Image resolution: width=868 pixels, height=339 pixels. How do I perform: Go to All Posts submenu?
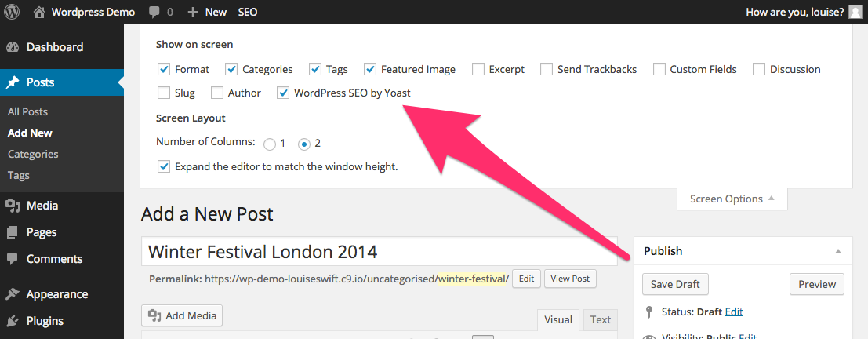coord(27,112)
